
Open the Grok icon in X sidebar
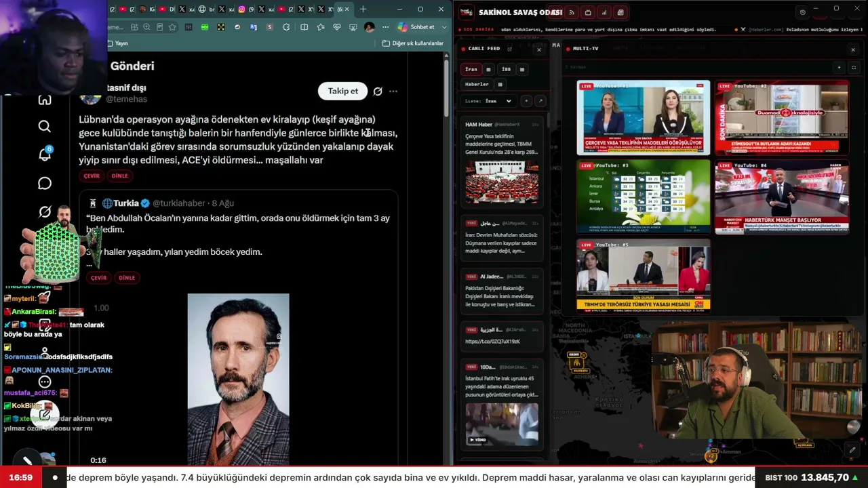(x=45, y=211)
